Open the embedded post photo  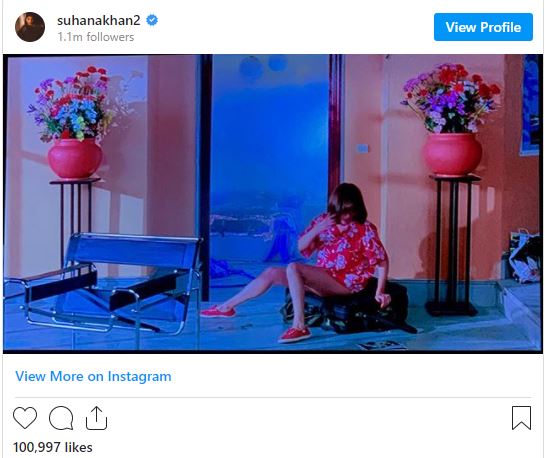[x=273, y=204]
